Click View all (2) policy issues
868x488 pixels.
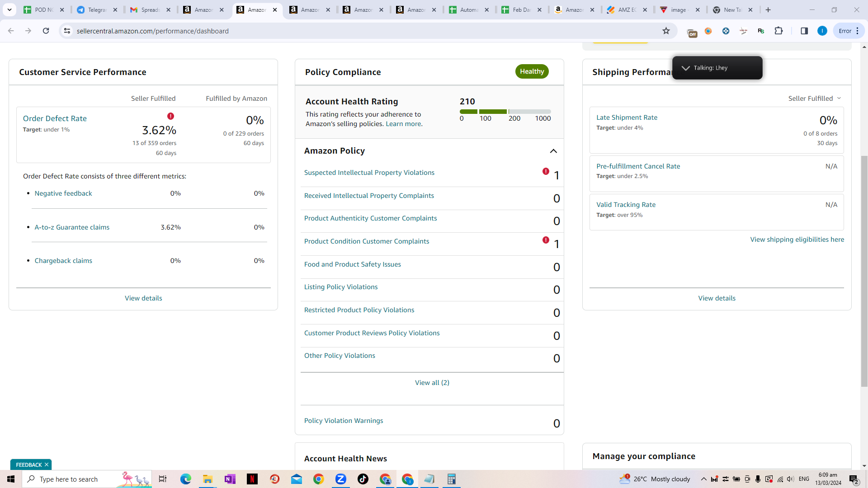(x=432, y=383)
